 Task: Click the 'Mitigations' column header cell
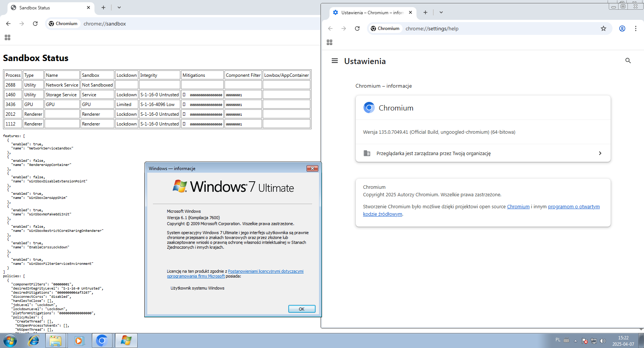tap(202, 75)
